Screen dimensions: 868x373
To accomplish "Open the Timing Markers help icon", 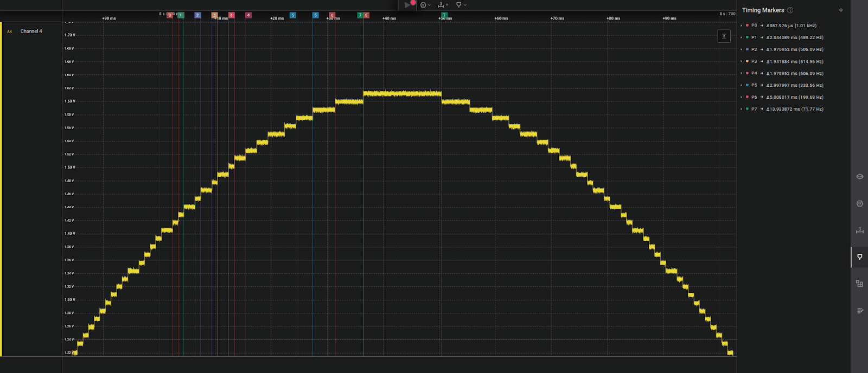I will 790,10.
